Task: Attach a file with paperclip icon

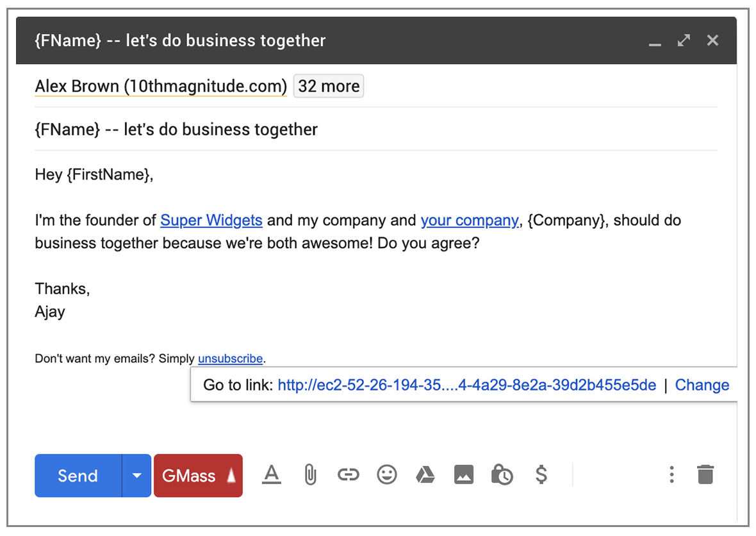Action: [310, 475]
